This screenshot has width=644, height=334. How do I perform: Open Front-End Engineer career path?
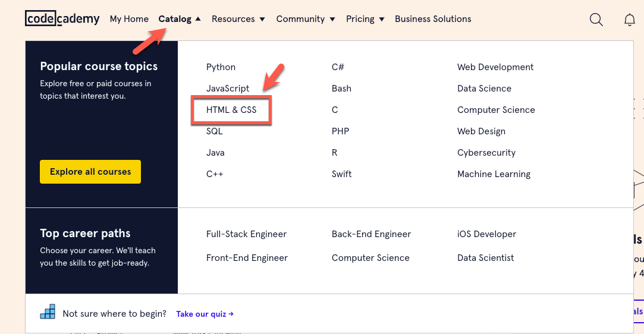tap(247, 258)
